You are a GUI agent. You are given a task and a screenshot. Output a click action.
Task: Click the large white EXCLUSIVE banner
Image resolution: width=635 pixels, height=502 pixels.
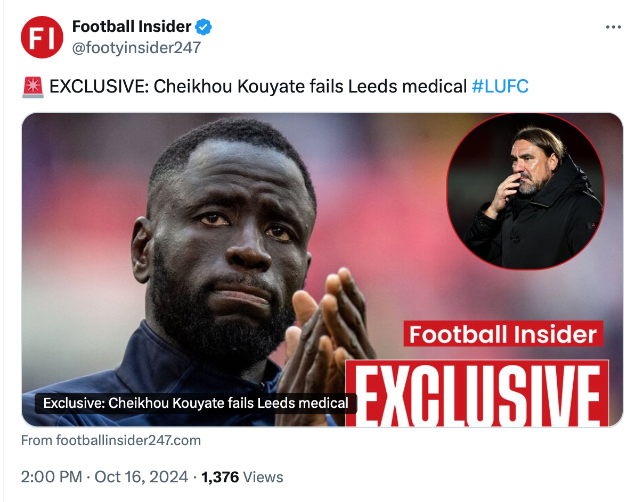pos(480,395)
